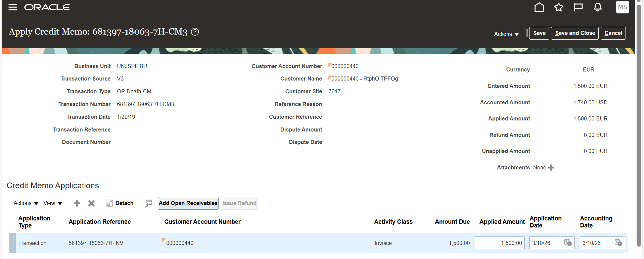This screenshot has height=259, width=644.
Task: Open the header Actions dropdown
Action: point(506,34)
